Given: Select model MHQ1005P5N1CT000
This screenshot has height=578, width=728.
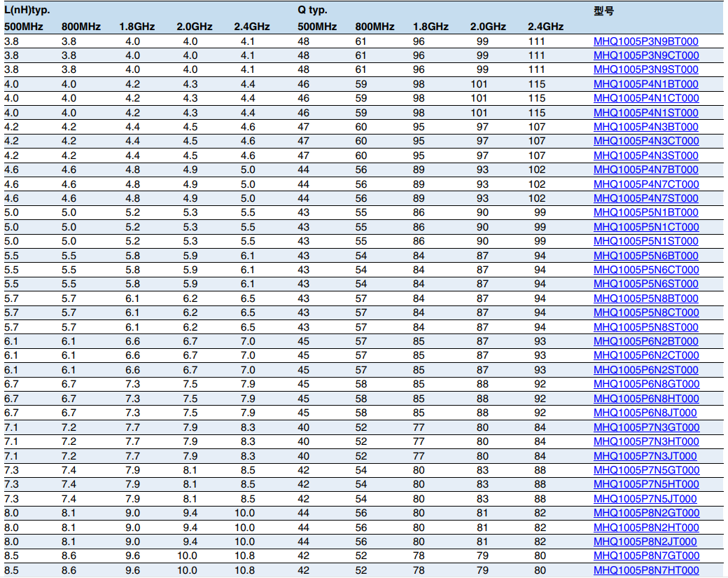Looking at the screenshot, I should tap(646, 227).
